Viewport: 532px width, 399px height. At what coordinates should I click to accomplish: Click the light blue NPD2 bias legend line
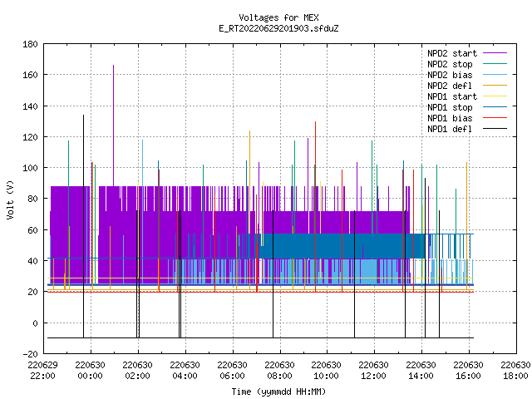pos(495,75)
